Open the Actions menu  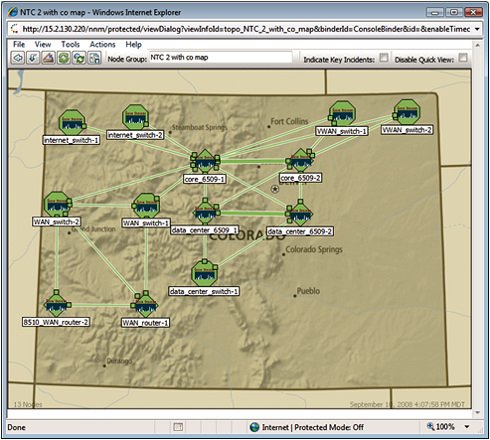pos(102,44)
